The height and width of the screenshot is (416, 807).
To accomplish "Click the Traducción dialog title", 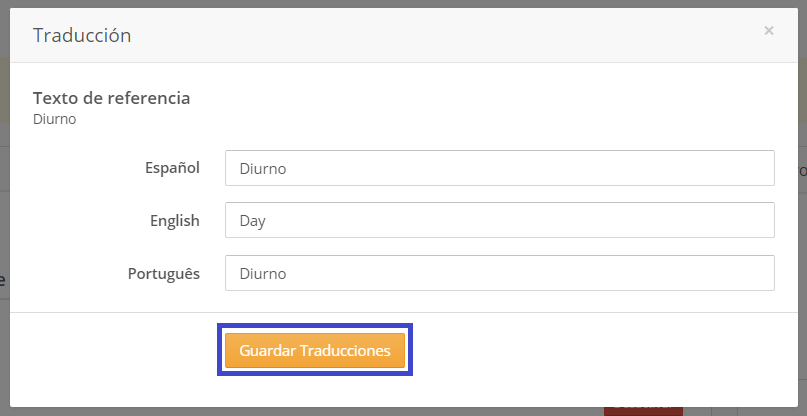I will (x=82, y=36).
